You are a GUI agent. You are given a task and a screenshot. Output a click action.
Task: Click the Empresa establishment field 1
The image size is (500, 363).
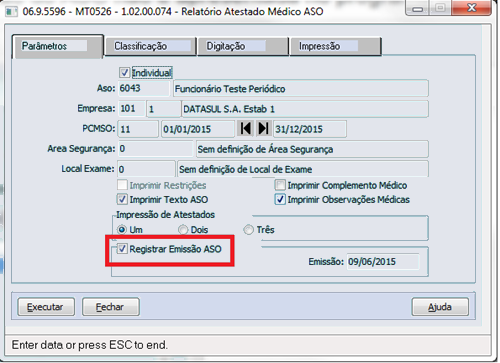pyautogui.click(x=164, y=109)
